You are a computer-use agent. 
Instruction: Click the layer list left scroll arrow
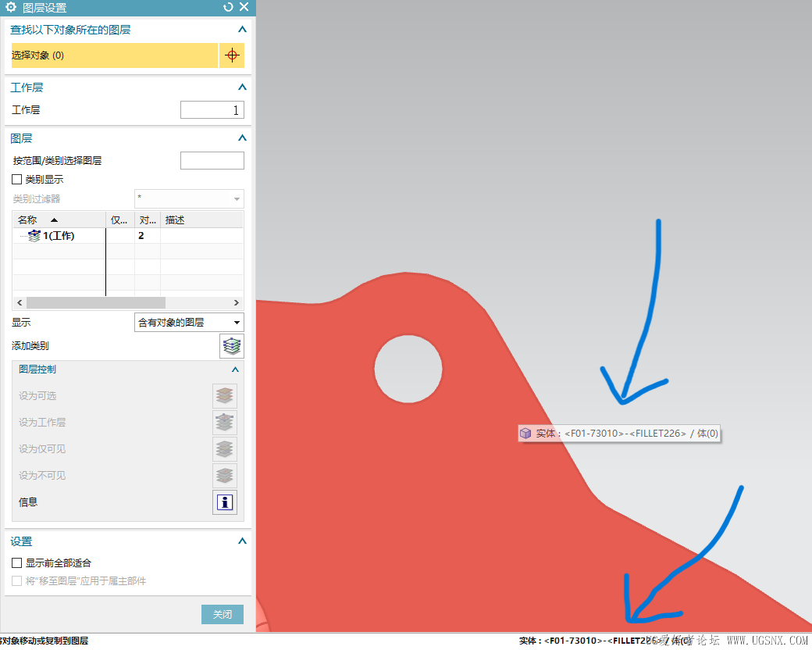[20, 302]
